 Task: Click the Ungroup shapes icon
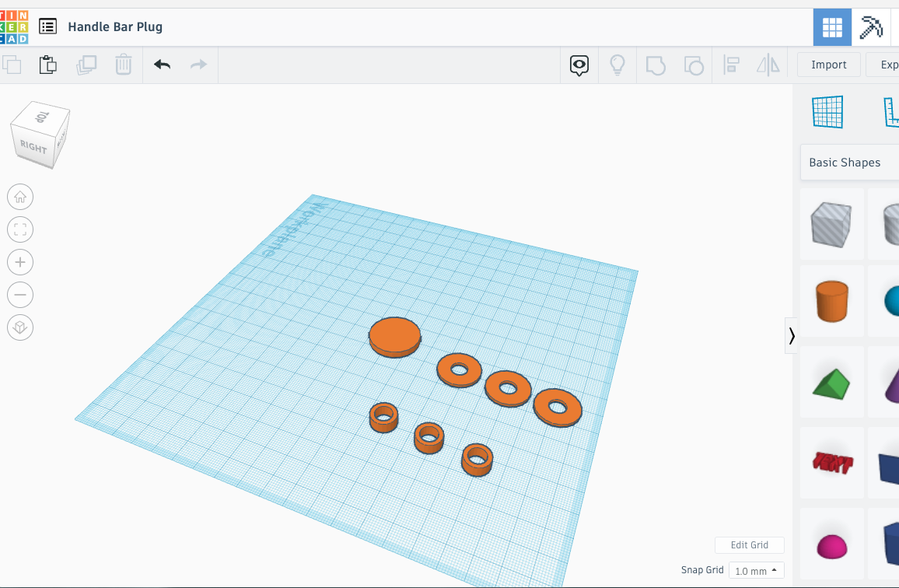(694, 65)
